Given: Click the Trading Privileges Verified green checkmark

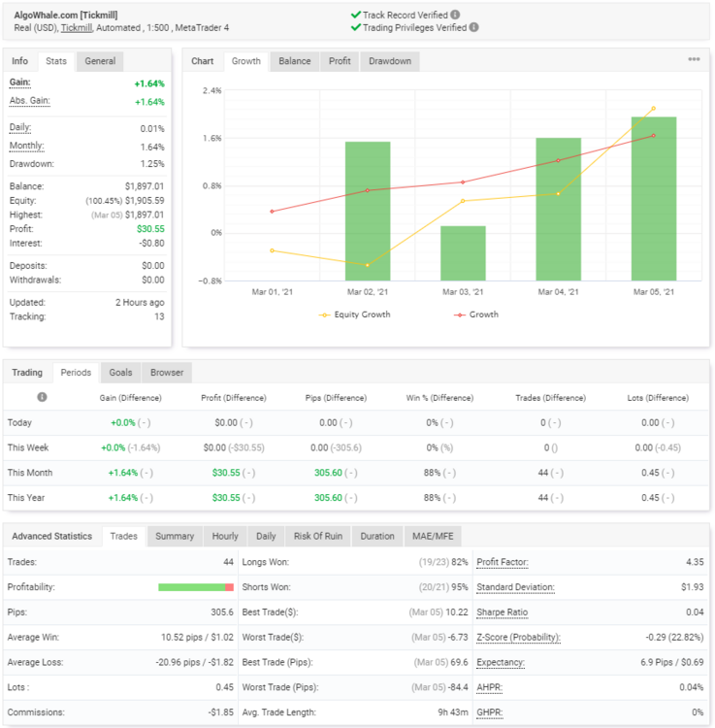Looking at the screenshot, I should (x=356, y=27).
